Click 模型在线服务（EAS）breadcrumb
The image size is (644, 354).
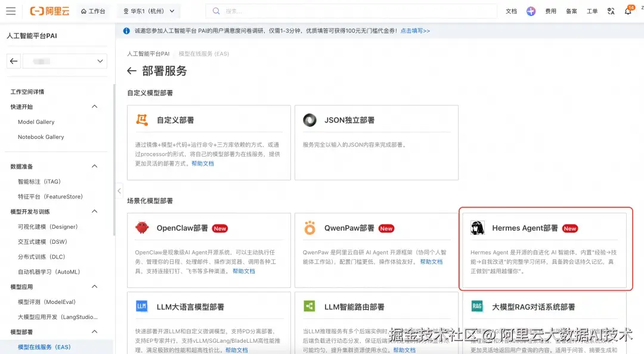[204, 54]
